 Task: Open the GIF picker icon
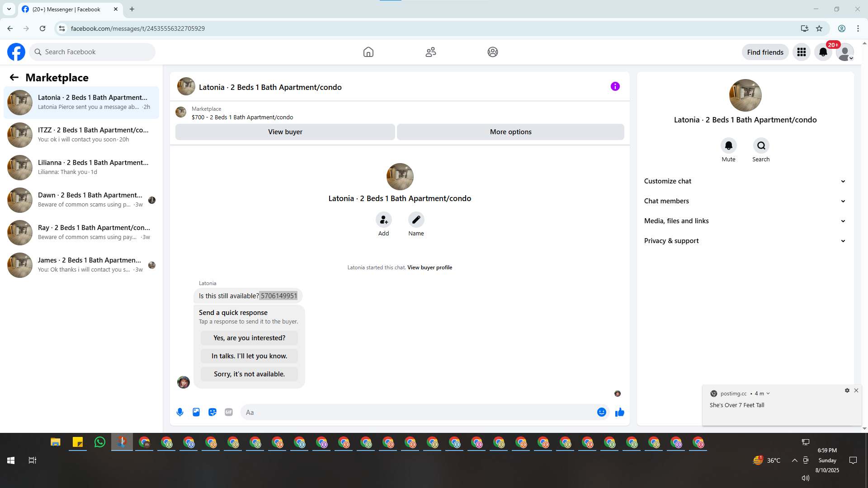click(229, 412)
